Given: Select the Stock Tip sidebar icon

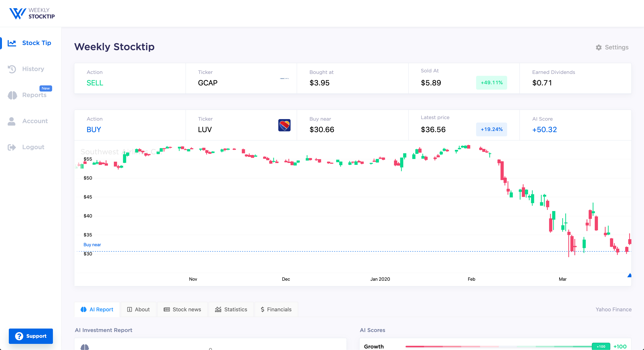Looking at the screenshot, I should point(12,43).
